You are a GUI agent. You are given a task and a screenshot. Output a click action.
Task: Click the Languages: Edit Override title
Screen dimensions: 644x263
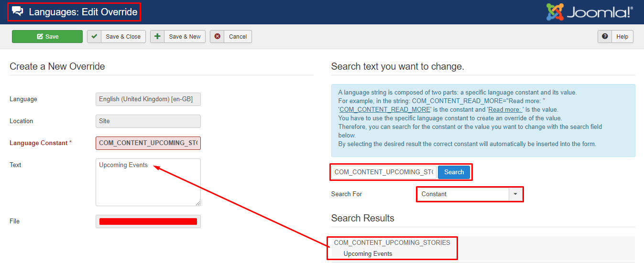(83, 12)
